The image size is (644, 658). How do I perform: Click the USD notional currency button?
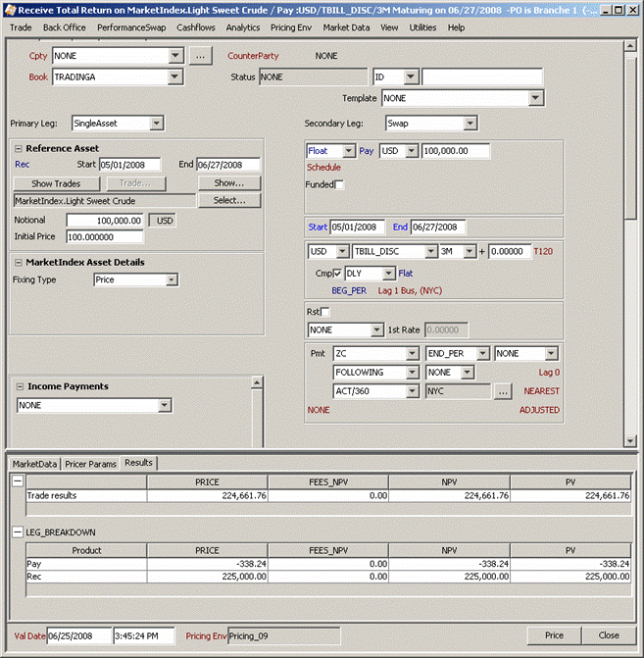[x=163, y=221]
